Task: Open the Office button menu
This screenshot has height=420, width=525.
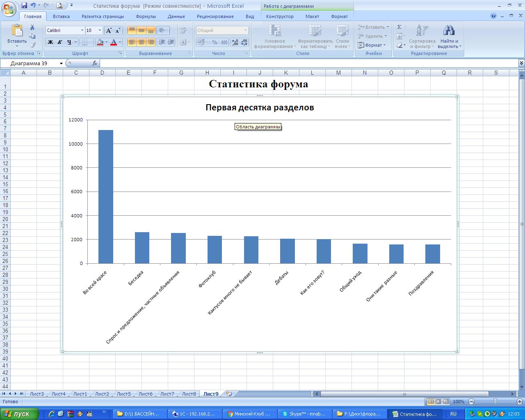Action: point(8,8)
